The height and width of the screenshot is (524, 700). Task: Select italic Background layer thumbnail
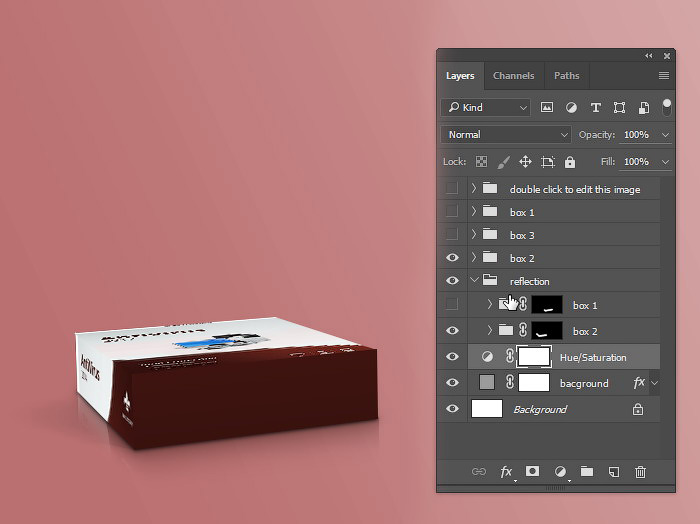(487, 408)
